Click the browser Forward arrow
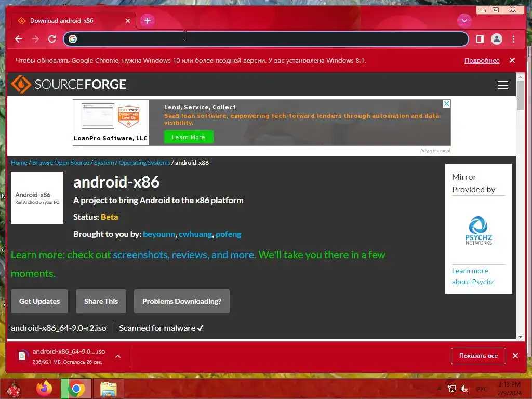The height and width of the screenshot is (399, 532). [35, 39]
